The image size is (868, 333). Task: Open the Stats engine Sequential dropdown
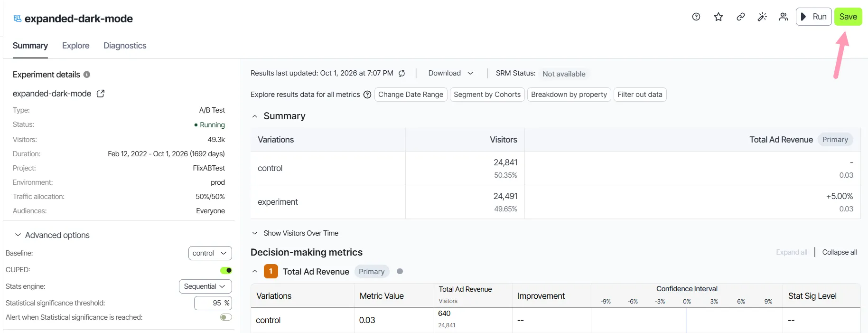click(205, 286)
